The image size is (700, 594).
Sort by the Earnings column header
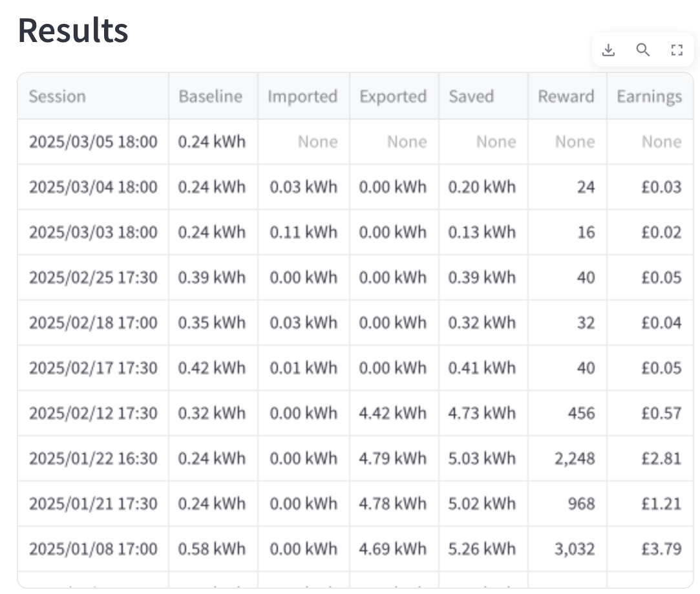pos(650,96)
